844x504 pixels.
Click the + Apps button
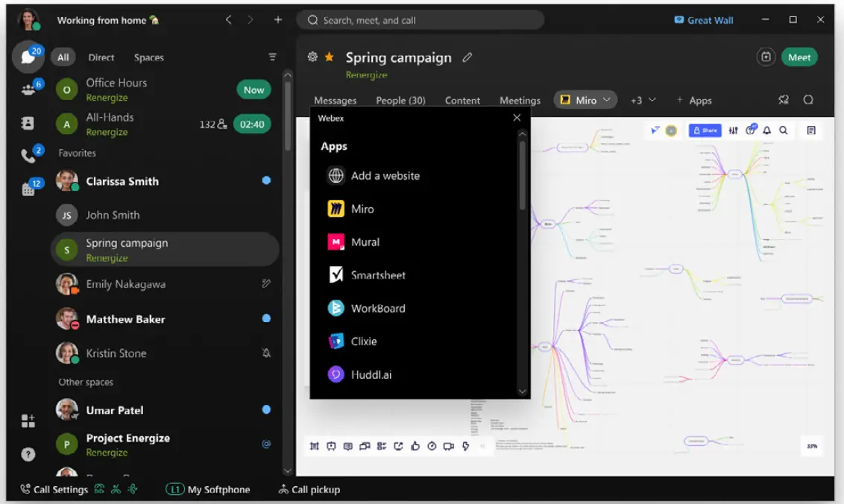click(x=694, y=100)
